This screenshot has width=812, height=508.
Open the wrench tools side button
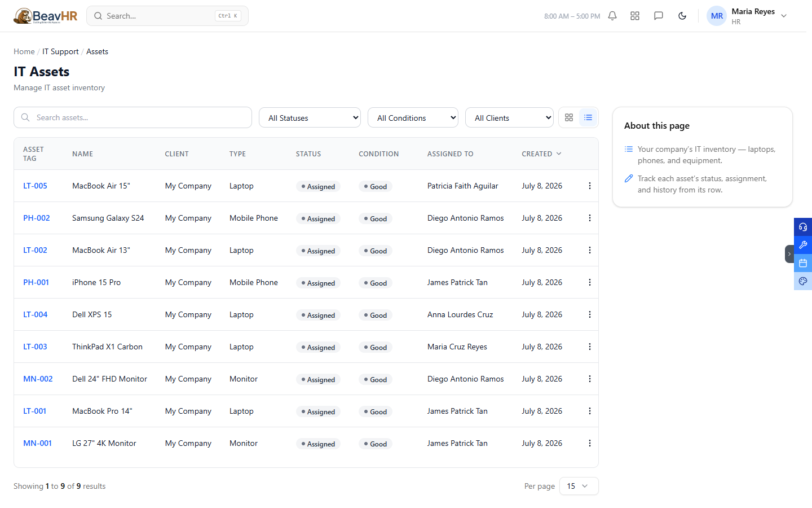[x=803, y=245]
